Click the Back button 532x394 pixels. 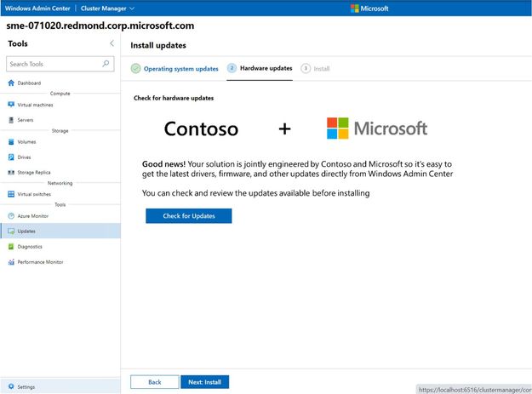(x=155, y=382)
